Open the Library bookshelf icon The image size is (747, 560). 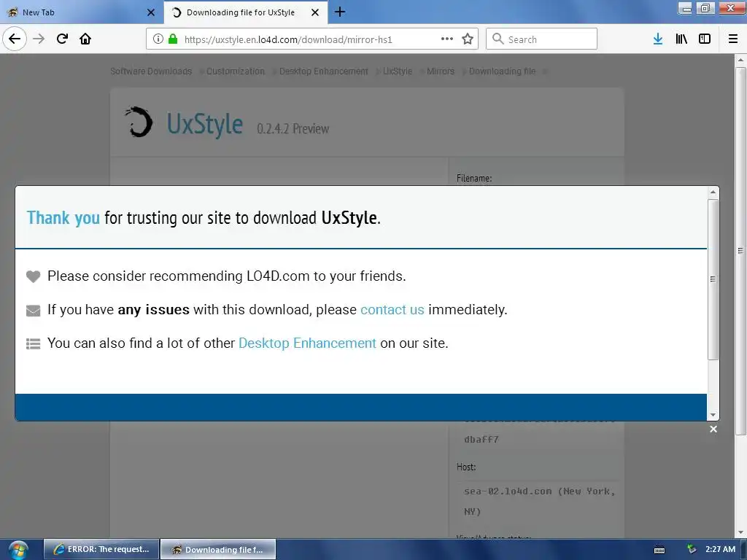point(681,39)
